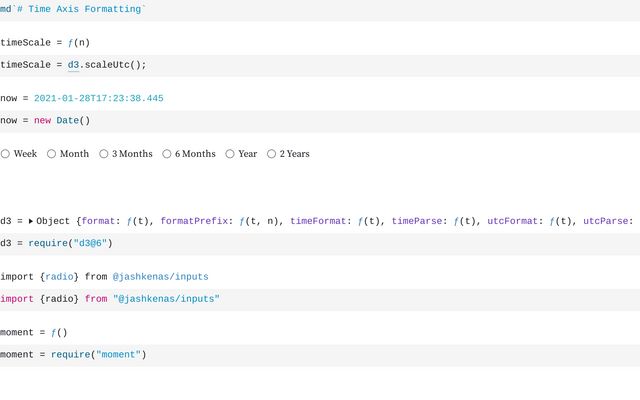Pick the 6 Months radio button

click(x=167, y=154)
